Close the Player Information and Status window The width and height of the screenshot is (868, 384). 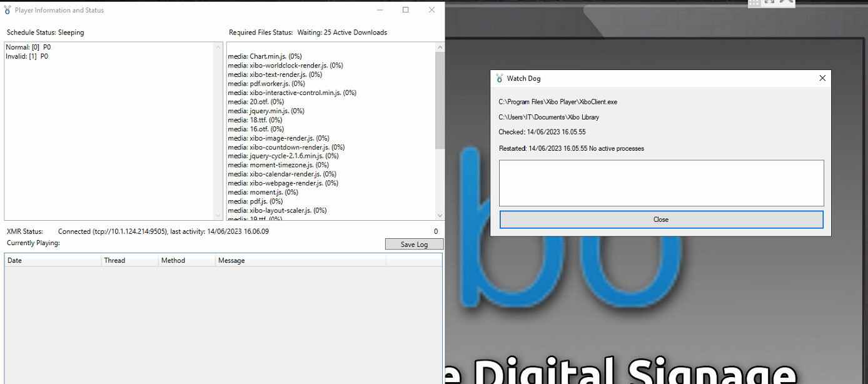[431, 10]
